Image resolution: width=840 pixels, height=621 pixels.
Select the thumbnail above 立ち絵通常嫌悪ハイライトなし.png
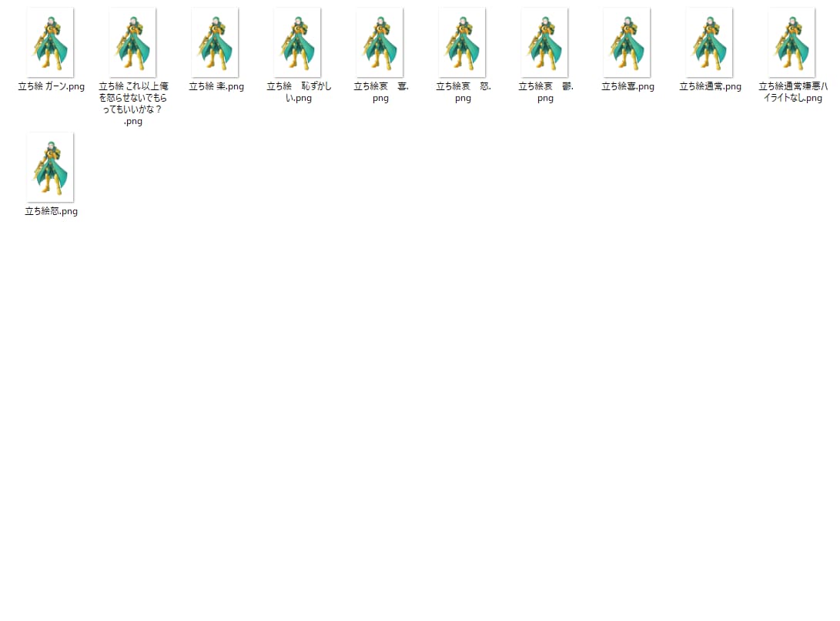pos(792,42)
